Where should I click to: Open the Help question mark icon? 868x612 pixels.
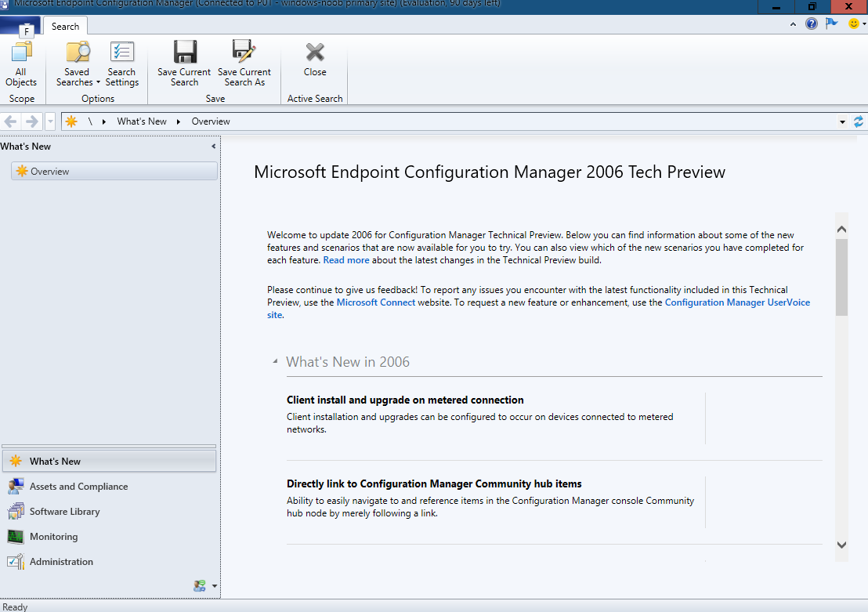tap(812, 24)
